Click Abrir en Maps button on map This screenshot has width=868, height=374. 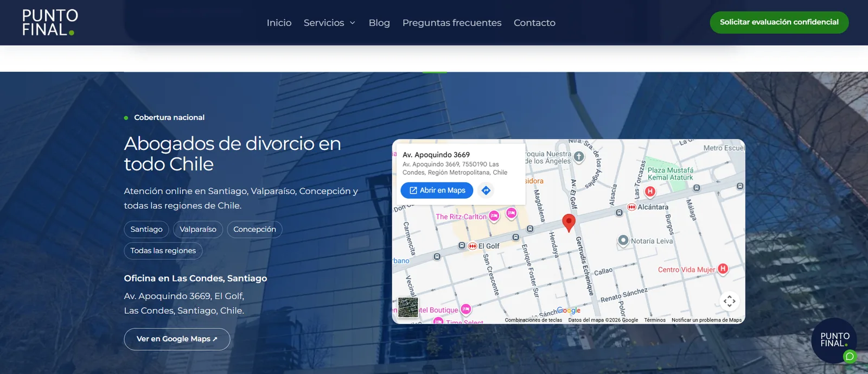click(x=437, y=191)
